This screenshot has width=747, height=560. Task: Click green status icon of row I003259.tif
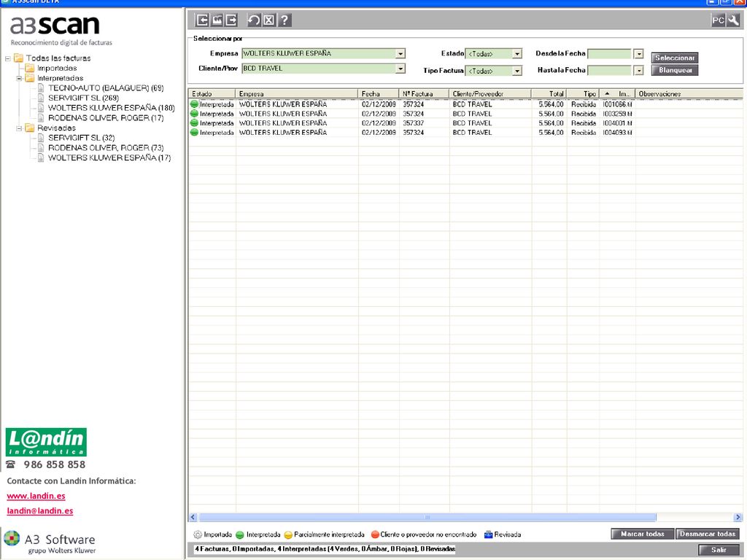pyautogui.click(x=194, y=113)
